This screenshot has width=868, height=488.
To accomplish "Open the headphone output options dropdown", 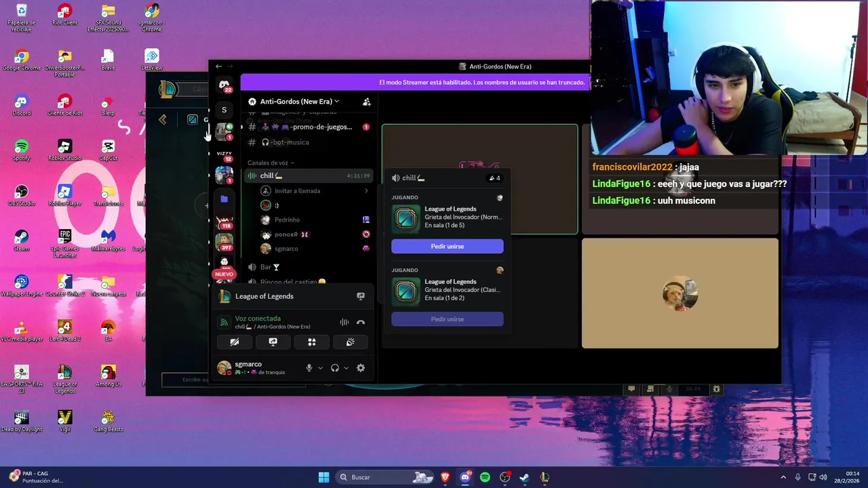I will [346, 368].
